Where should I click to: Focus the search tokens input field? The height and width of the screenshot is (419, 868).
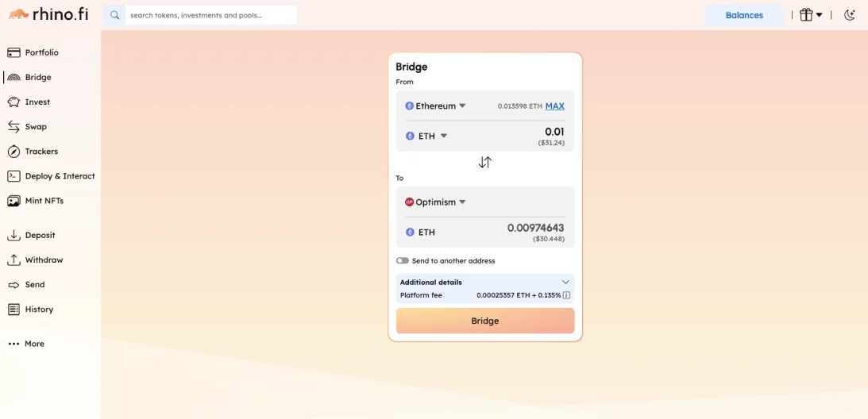click(x=211, y=16)
